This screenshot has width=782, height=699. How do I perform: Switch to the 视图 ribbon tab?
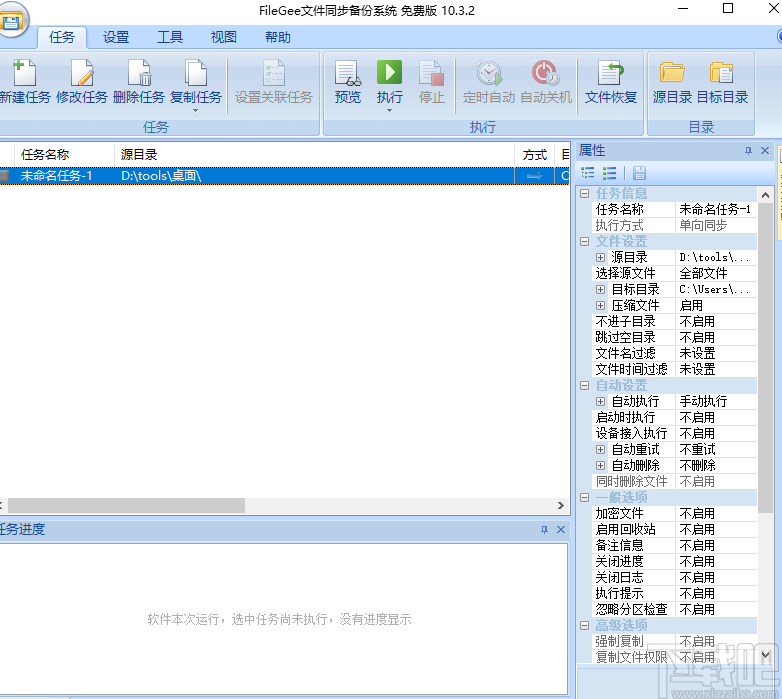tap(223, 37)
